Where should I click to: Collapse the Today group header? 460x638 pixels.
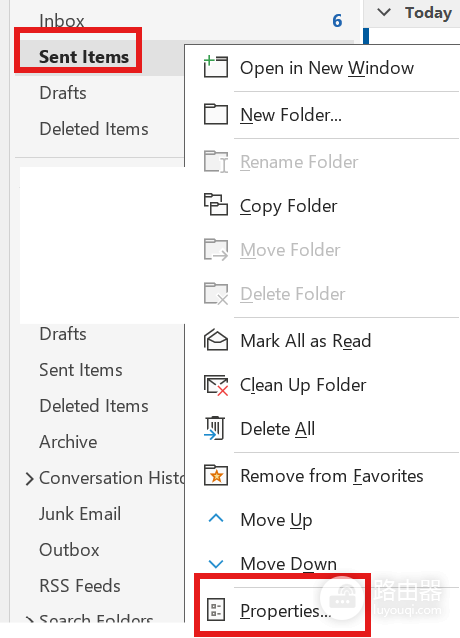384,12
